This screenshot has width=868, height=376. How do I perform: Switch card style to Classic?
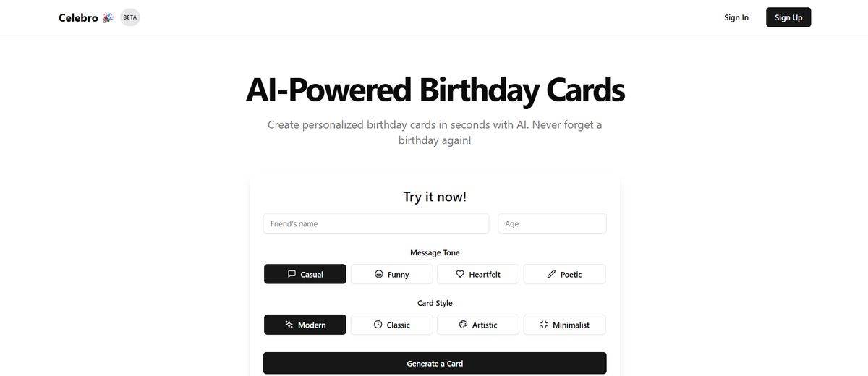[391, 325]
